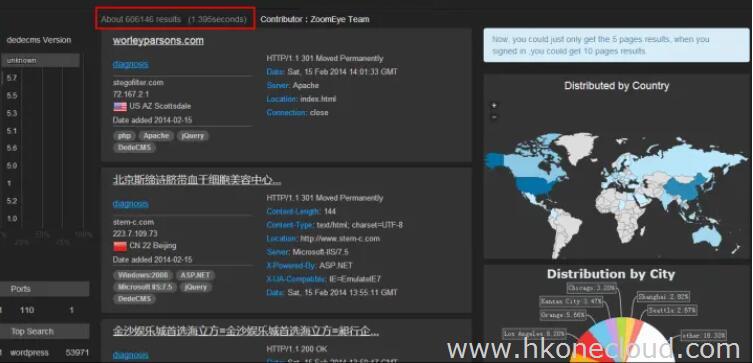
Task: Select version 5.3 in dedecms chart
Action: click(12, 113)
